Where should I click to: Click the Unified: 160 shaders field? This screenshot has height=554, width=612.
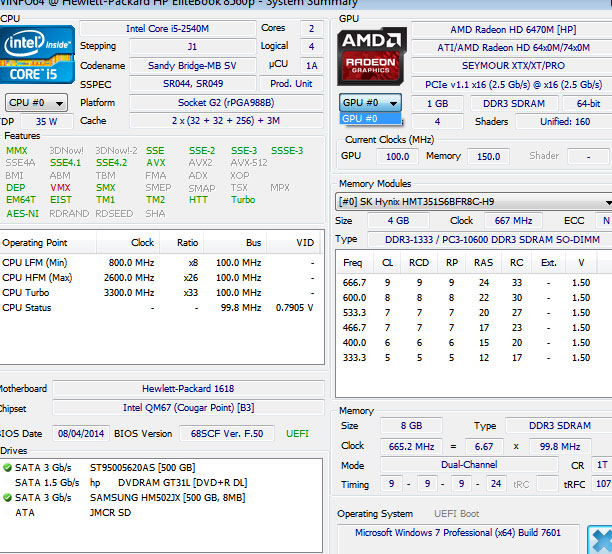tap(564, 122)
